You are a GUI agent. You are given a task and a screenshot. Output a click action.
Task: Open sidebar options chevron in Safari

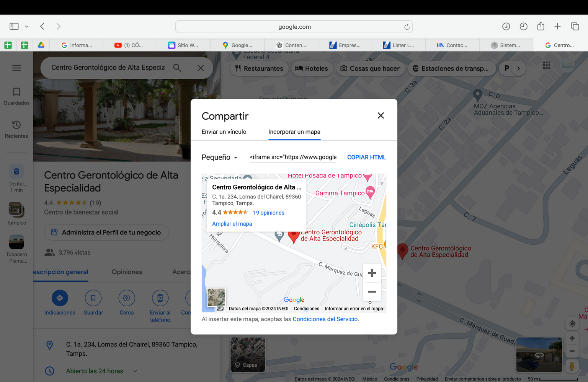(27, 26)
